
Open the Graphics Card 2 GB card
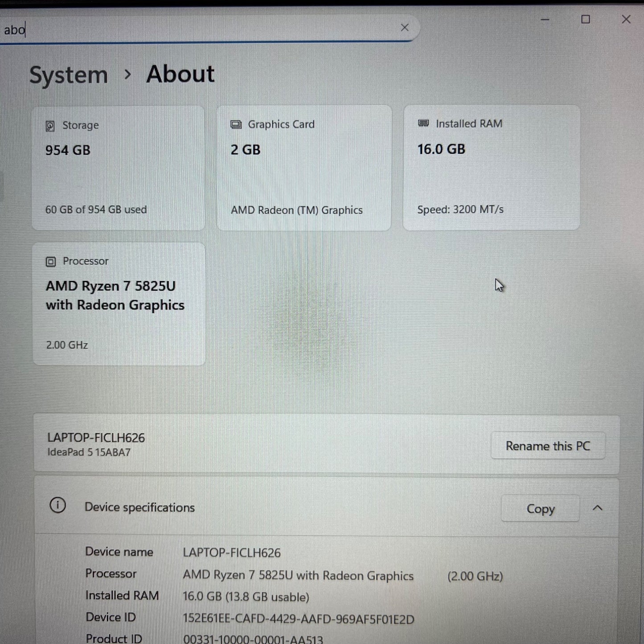click(x=304, y=168)
